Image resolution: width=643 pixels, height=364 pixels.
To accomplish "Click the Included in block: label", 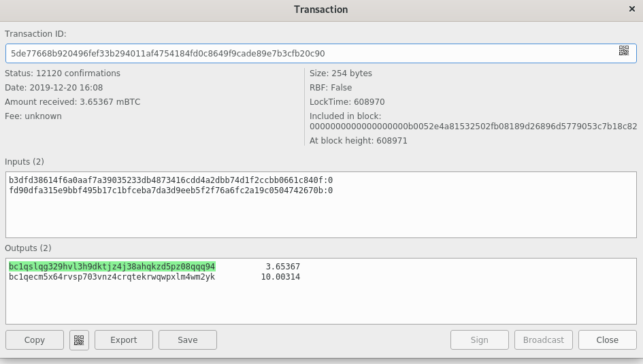I will point(345,116).
